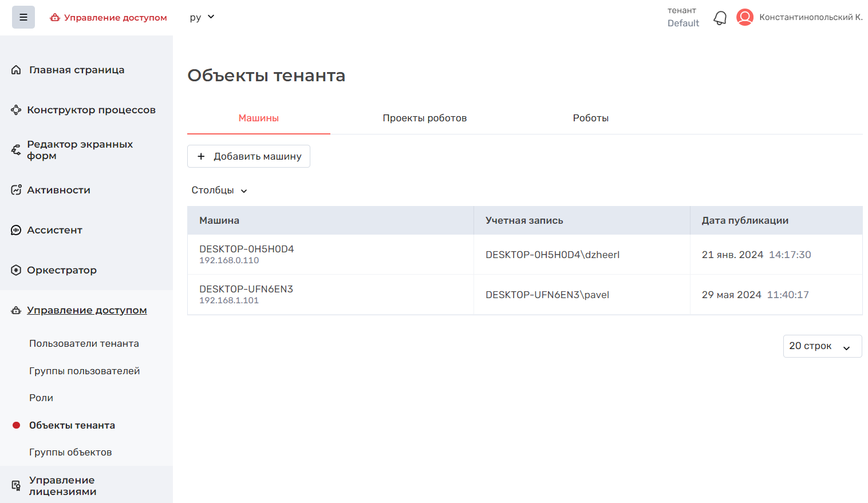Click the Конструктор процессов icon

(x=16, y=110)
